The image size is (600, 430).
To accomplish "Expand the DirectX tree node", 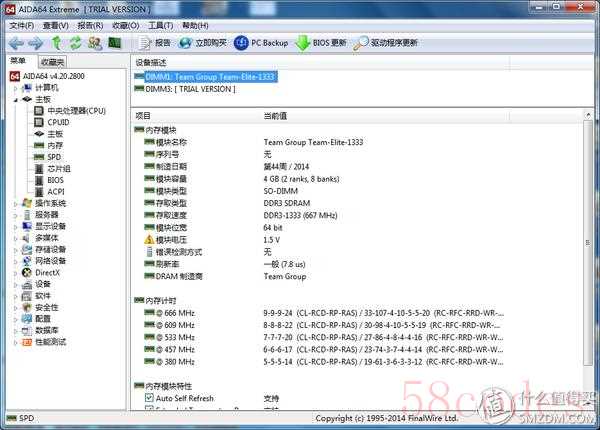I will [15, 273].
